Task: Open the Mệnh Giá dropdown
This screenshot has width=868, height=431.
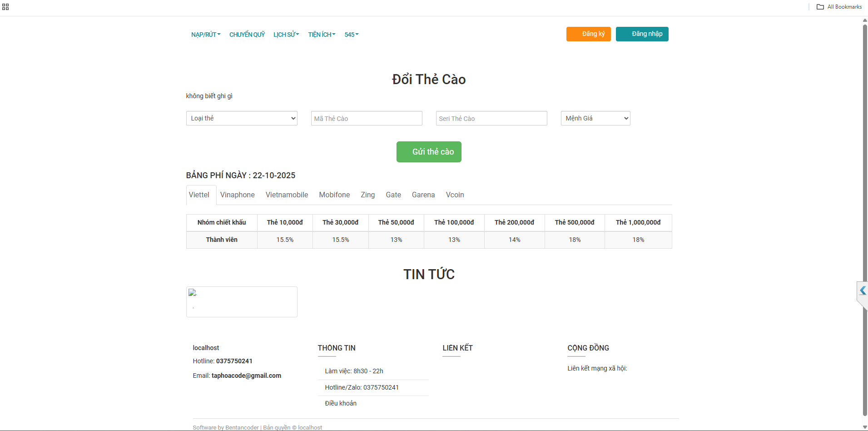Action: pyautogui.click(x=595, y=118)
